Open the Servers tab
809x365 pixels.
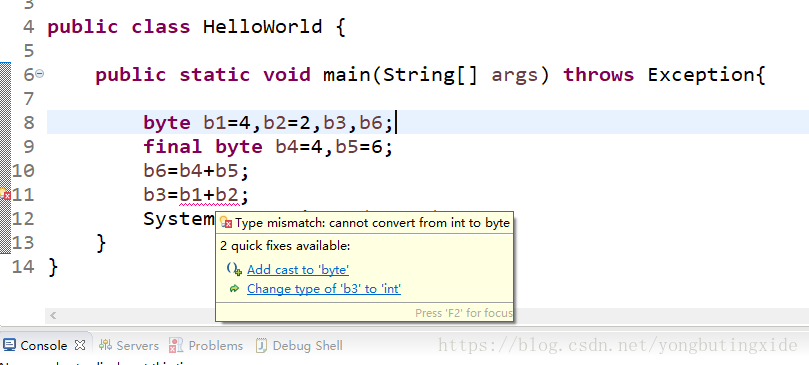click(137, 345)
